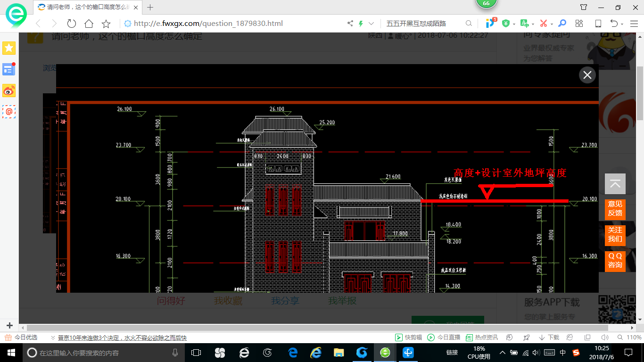The height and width of the screenshot is (362, 644).
Task: Open the extensions grid icon
Action: 579,24
